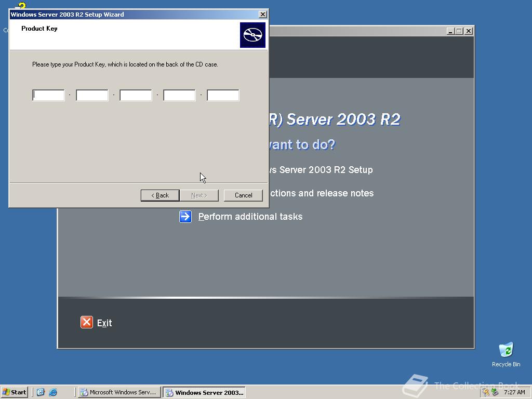
Task: Click the release notes link text
Action: (x=322, y=193)
